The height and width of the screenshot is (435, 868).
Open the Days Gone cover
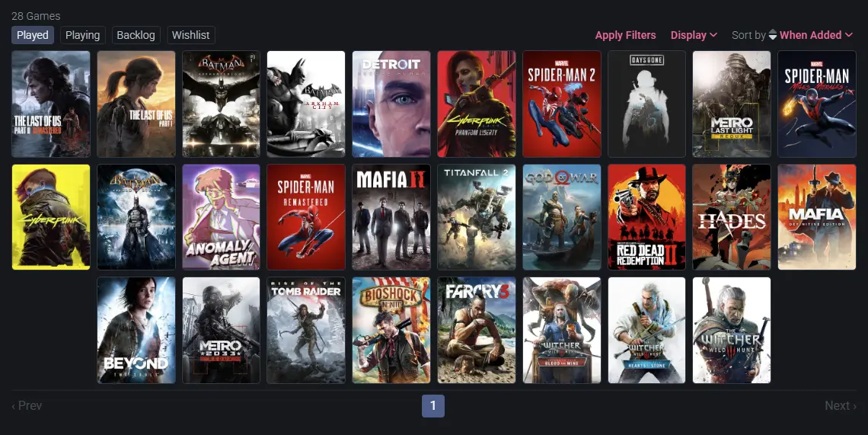[646, 104]
